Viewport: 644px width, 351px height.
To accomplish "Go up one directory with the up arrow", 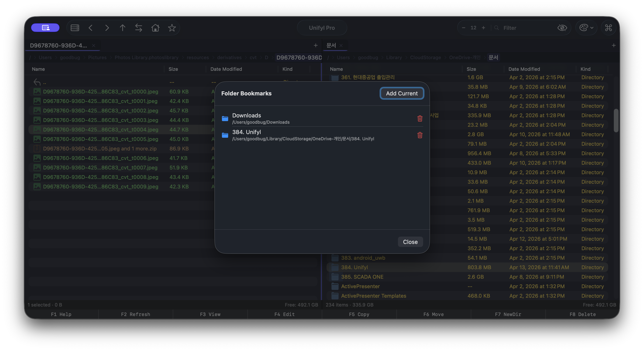I will pos(123,28).
